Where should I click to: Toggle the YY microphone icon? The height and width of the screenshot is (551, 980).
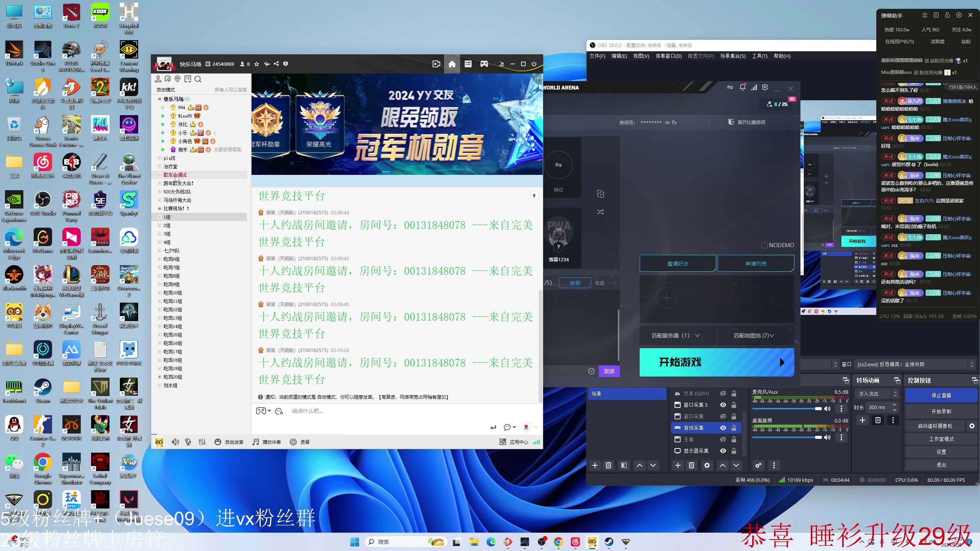[x=188, y=442]
